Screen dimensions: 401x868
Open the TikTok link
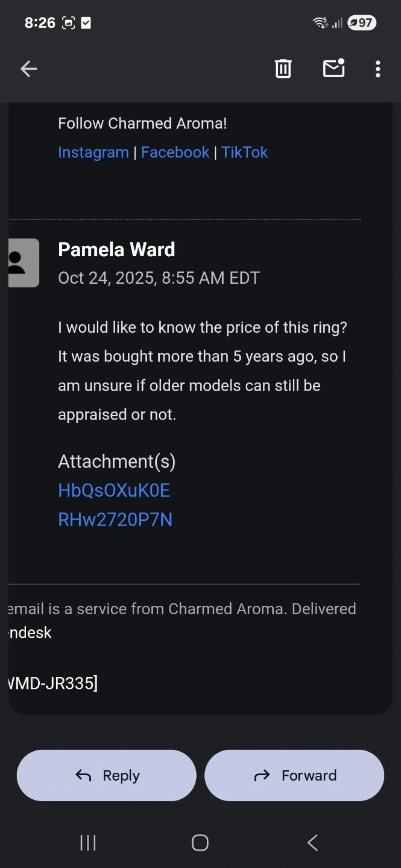244,153
